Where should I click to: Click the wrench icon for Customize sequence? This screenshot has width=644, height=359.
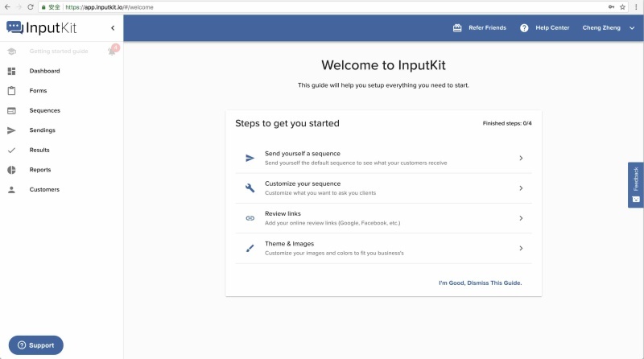pos(250,188)
